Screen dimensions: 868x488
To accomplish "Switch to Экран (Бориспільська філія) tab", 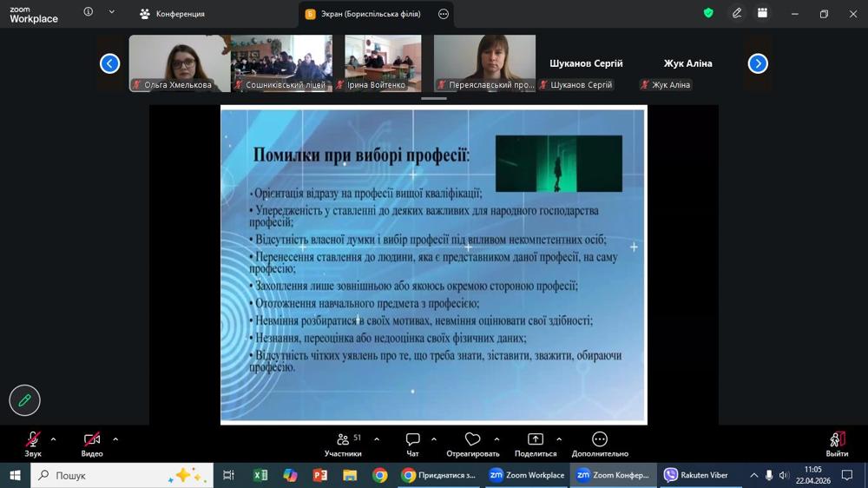I will point(370,14).
